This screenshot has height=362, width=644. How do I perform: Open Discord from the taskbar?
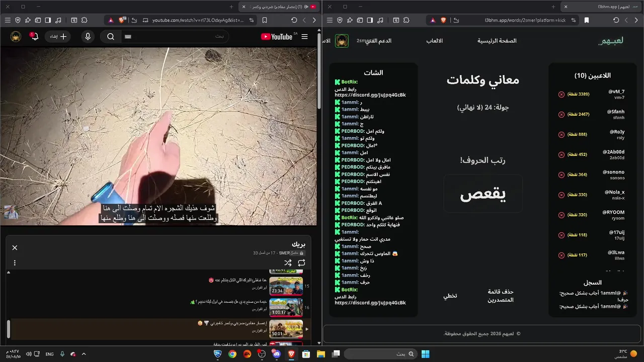pos(276,354)
